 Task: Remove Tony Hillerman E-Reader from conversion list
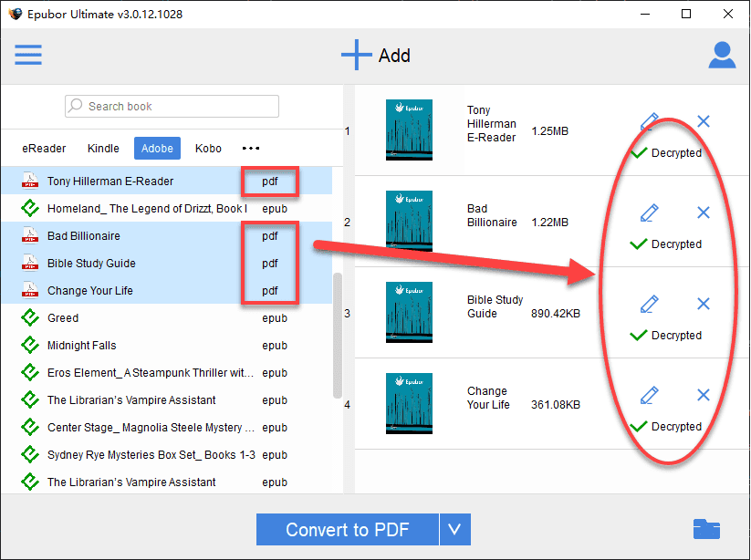(704, 121)
